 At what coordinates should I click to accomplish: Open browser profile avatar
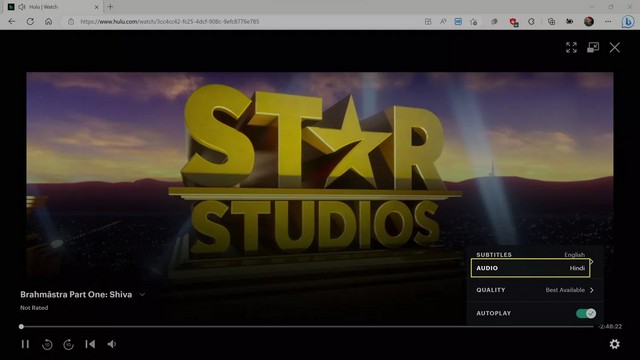589,21
